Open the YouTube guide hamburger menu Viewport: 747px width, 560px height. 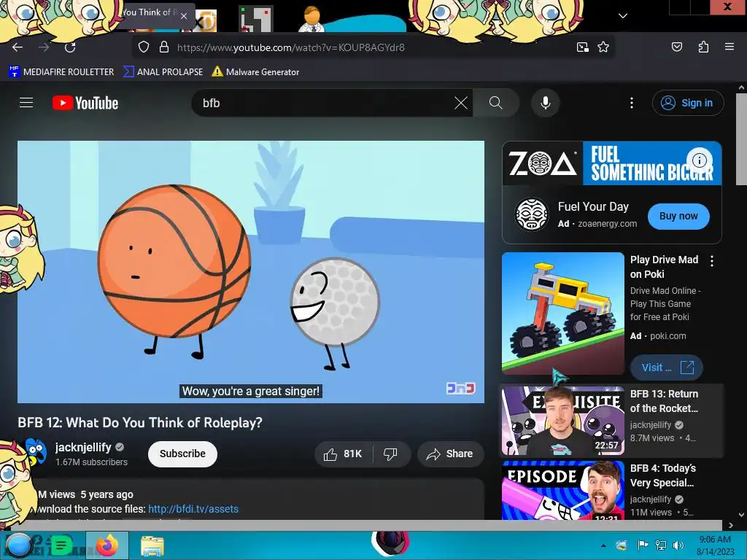click(x=26, y=102)
